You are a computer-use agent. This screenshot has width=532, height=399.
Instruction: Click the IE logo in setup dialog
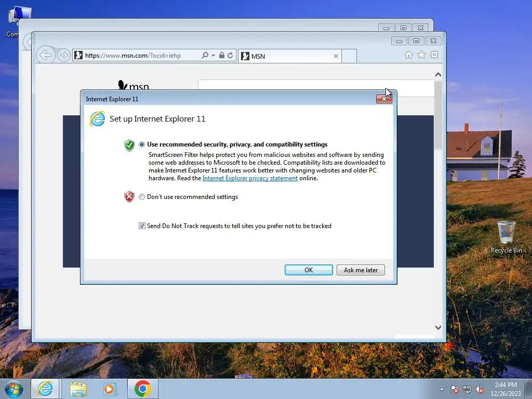97,119
